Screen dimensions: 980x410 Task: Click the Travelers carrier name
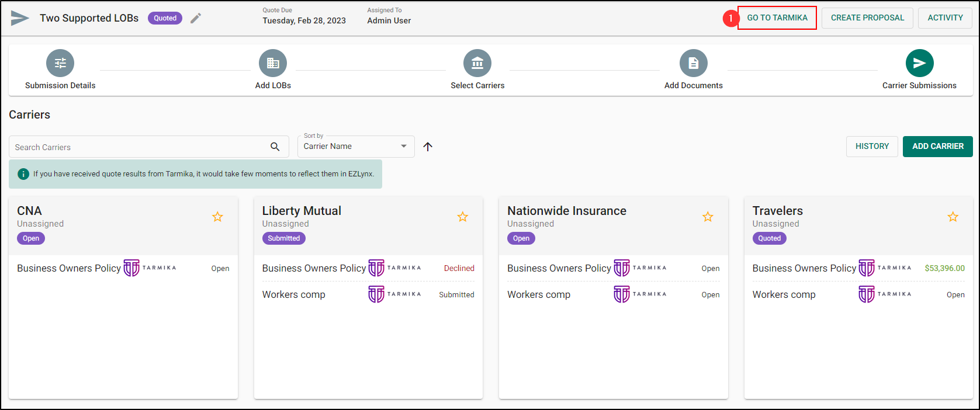point(778,211)
